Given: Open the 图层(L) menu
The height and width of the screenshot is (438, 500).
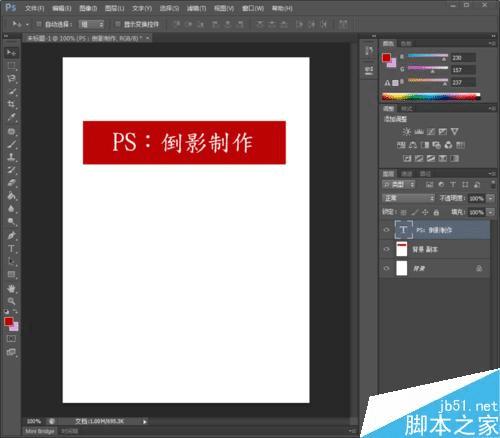Looking at the screenshot, I should click(x=115, y=8).
